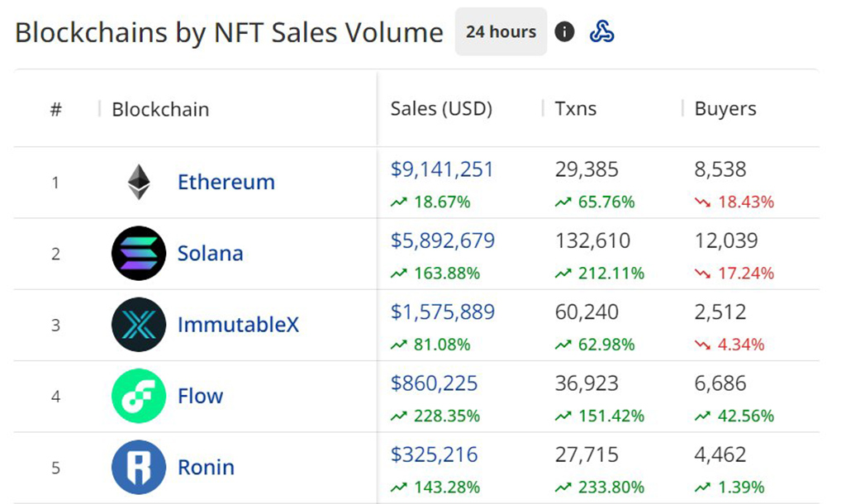Click Solana transactions count 132,610
Viewport: 846px width, 504px height.
592,240
